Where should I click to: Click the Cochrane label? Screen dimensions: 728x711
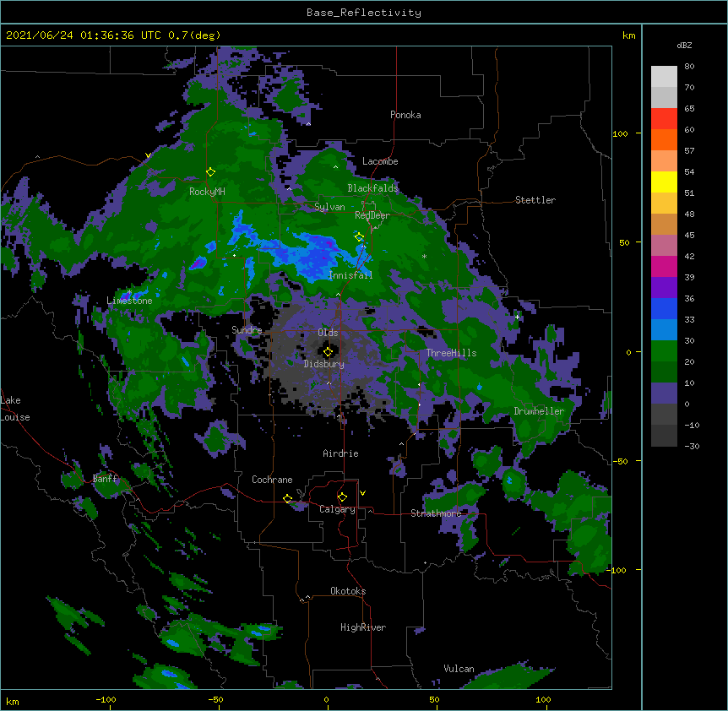272,480
